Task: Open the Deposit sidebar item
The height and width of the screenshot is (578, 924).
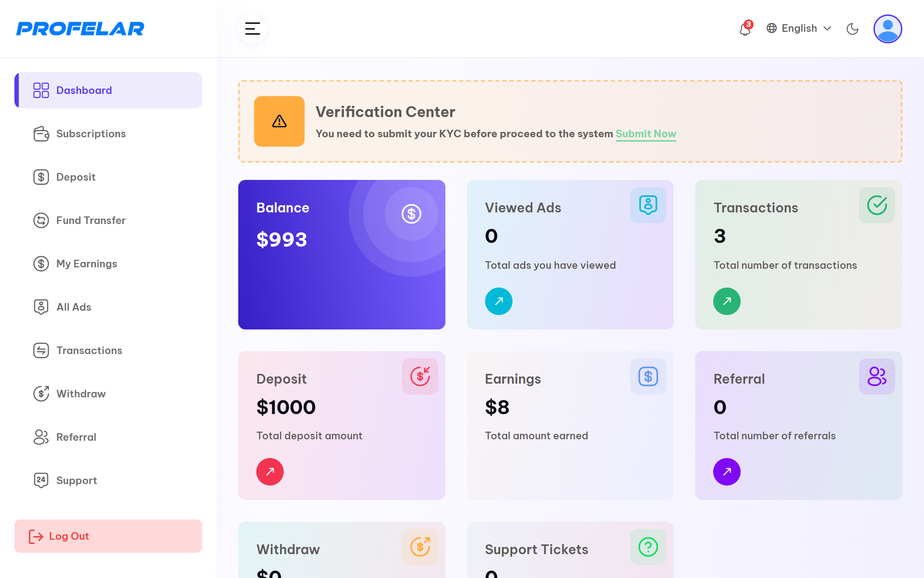Action: click(x=108, y=177)
